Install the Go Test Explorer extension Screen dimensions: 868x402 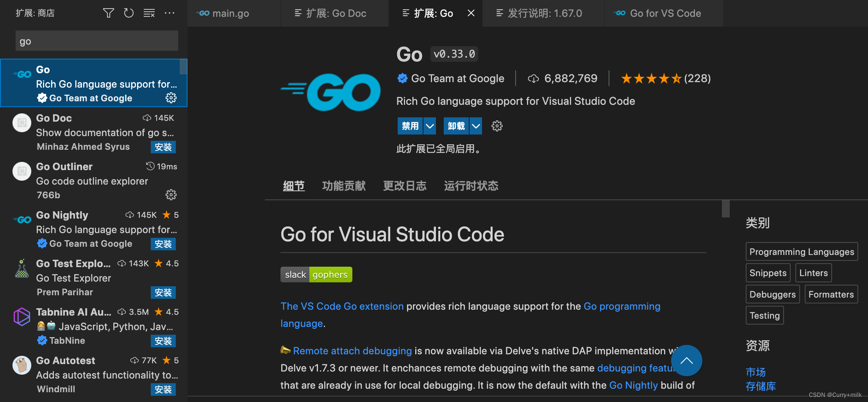pos(163,293)
